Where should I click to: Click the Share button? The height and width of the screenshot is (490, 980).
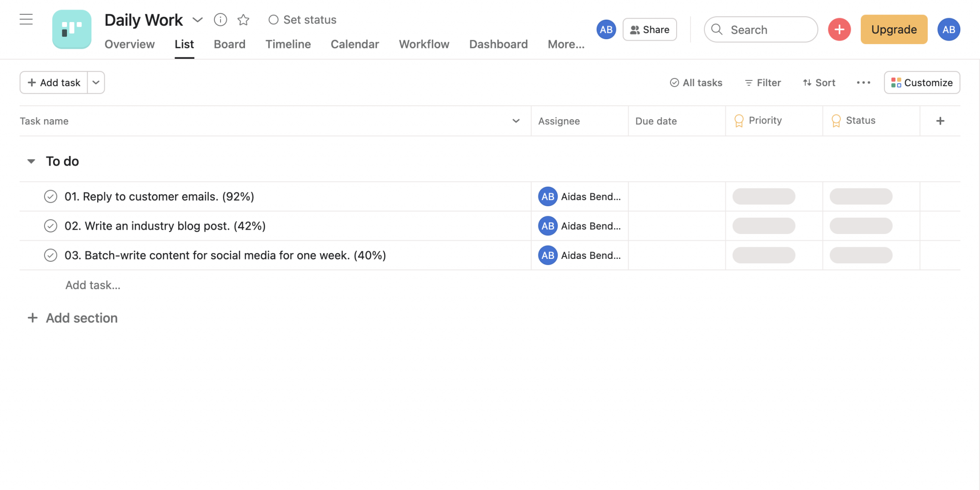(650, 30)
